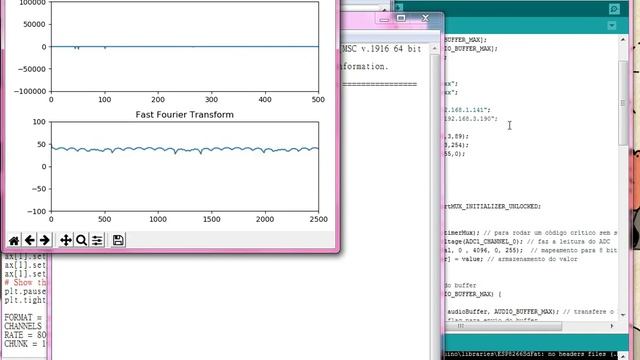Click the '# Show' comment line in Python editor

tap(25, 282)
